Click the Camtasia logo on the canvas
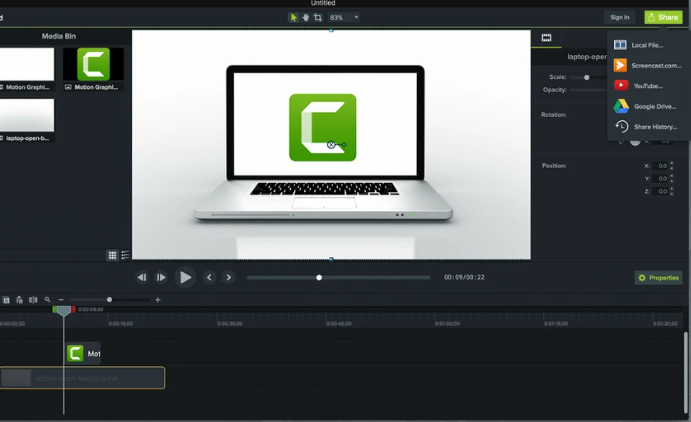This screenshot has width=691, height=422. 323,127
